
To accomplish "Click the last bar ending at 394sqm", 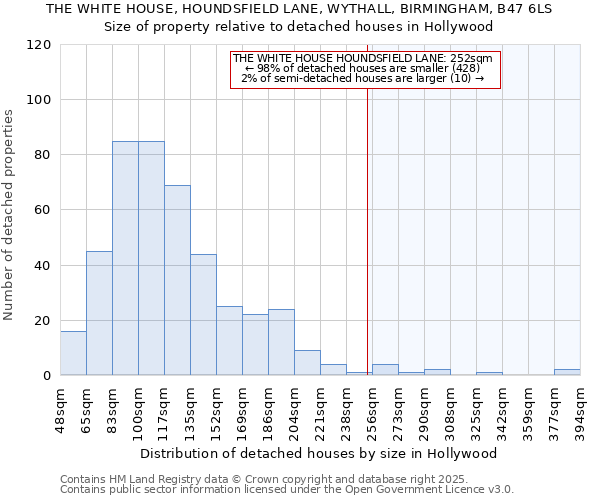I will coord(567,372).
